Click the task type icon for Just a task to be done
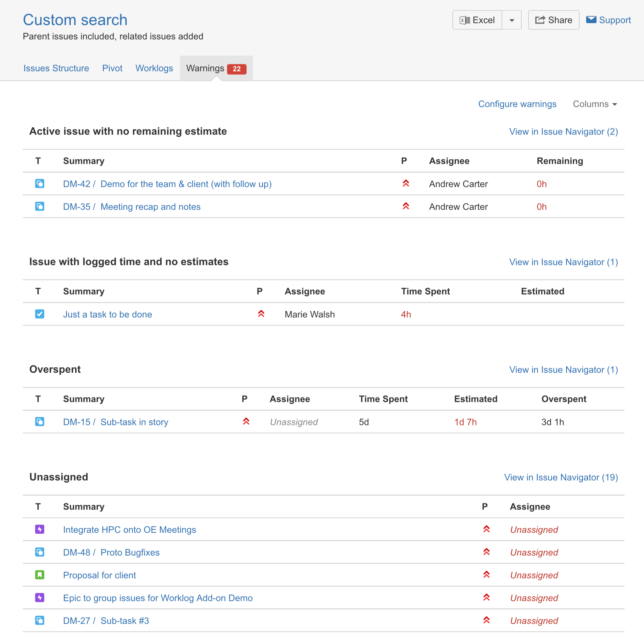 tap(40, 314)
